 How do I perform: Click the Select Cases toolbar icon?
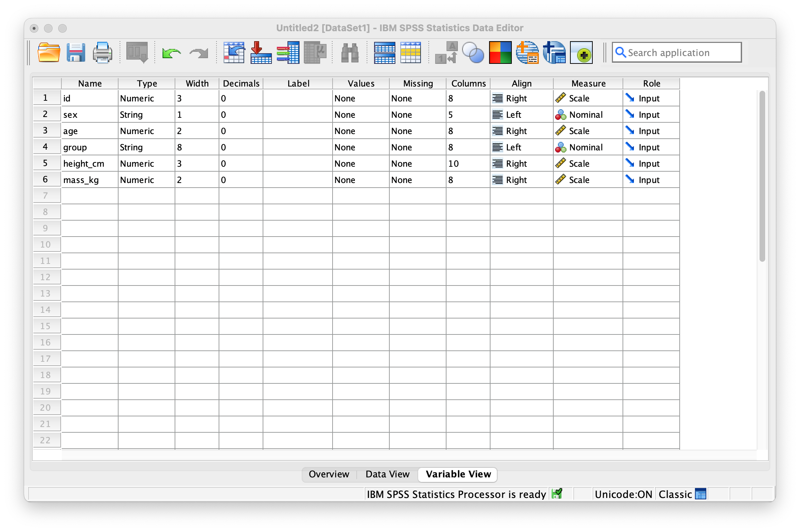coord(411,53)
